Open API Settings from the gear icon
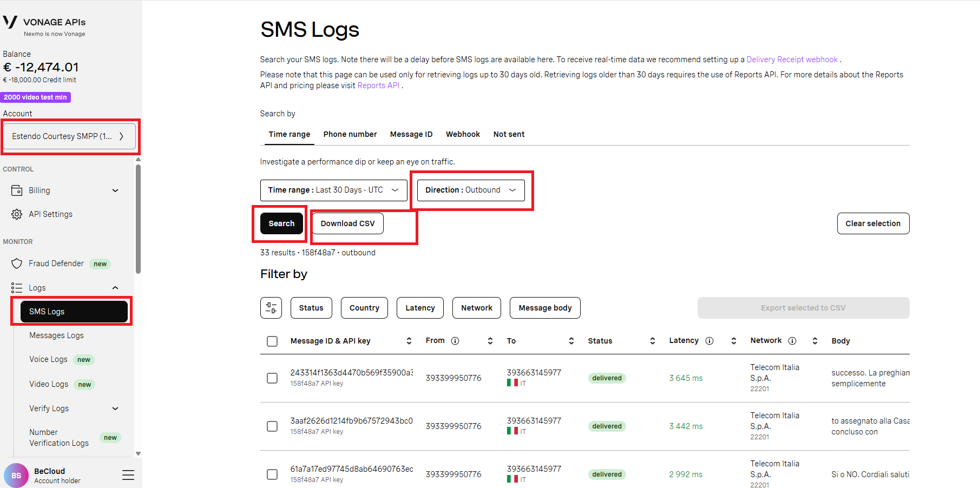 (17, 214)
